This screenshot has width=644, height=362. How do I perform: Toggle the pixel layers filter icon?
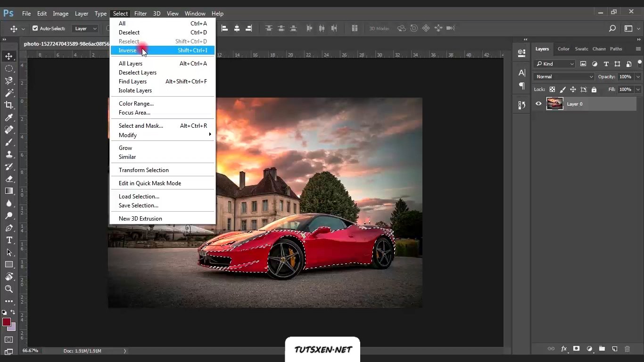coord(583,64)
